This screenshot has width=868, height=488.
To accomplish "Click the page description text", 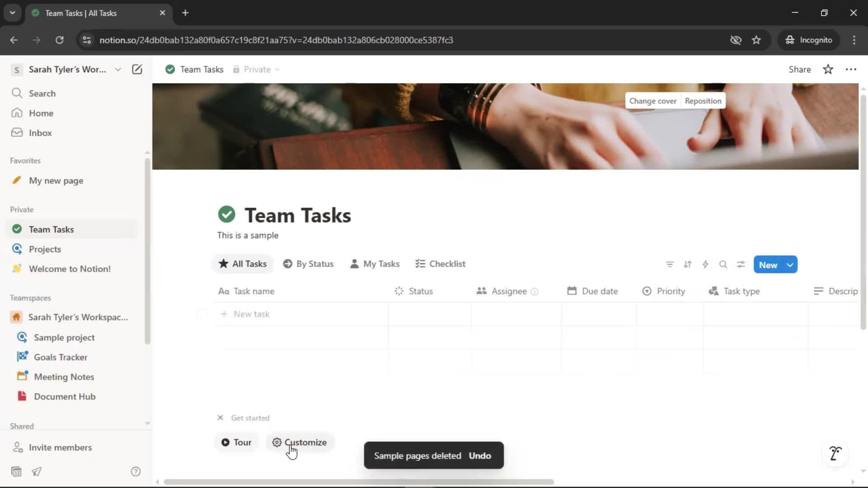I will (x=248, y=235).
